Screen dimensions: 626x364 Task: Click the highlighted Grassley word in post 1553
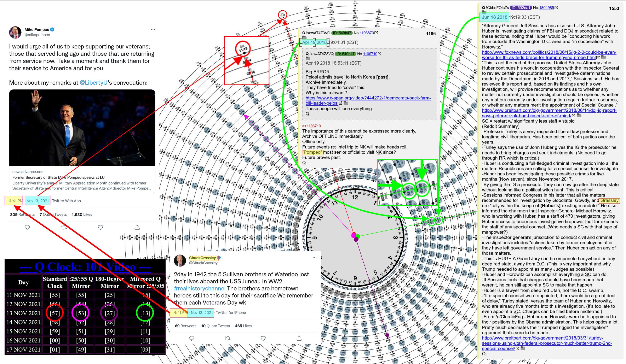(609, 200)
